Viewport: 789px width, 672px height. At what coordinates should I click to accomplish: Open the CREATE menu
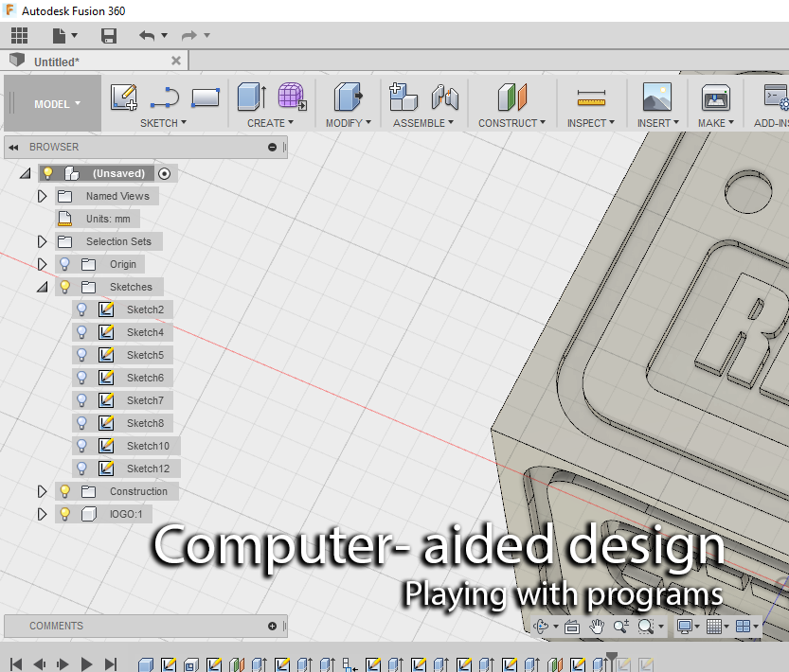pos(270,123)
